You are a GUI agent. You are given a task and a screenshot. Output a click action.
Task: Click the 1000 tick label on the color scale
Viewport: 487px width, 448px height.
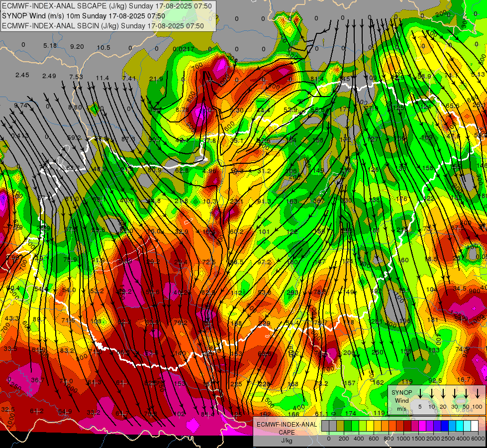(x=403, y=439)
